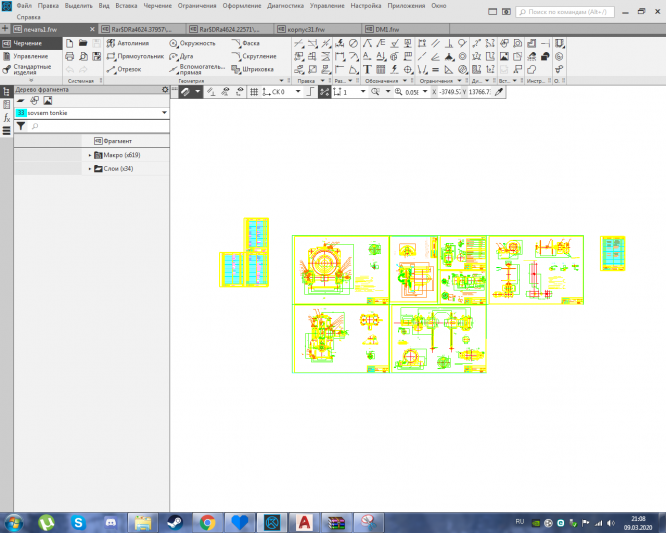Image resolution: width=666 pixels, height=533 pixels.
Task: Expand the Геометрия panel arrow
Action: (x=281, y=81)
